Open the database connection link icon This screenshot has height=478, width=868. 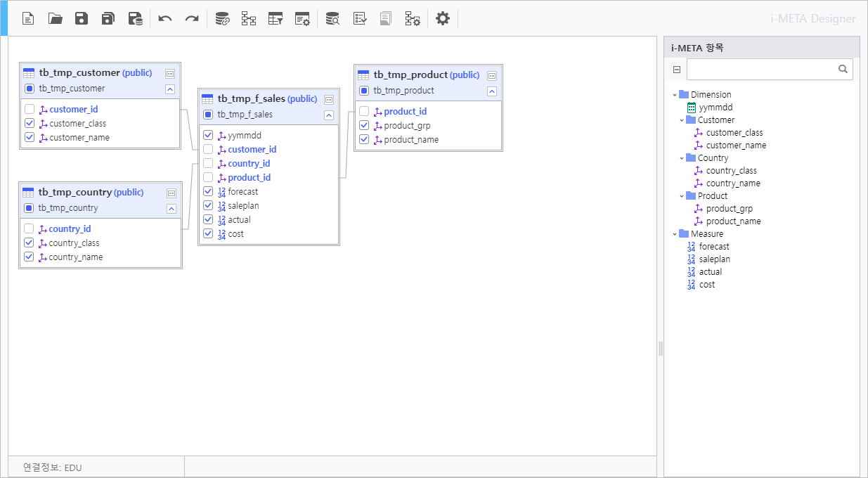[222, 19]
